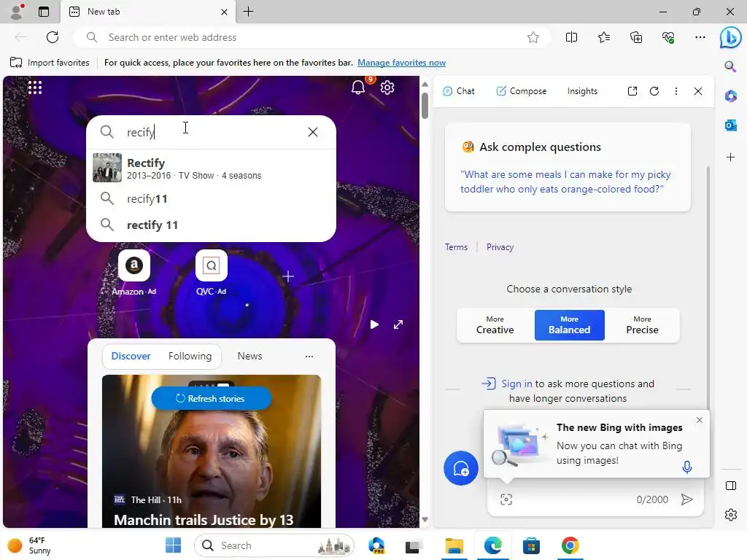Open the Terms link
Screen dimensions: 747x560
point(456,247)
